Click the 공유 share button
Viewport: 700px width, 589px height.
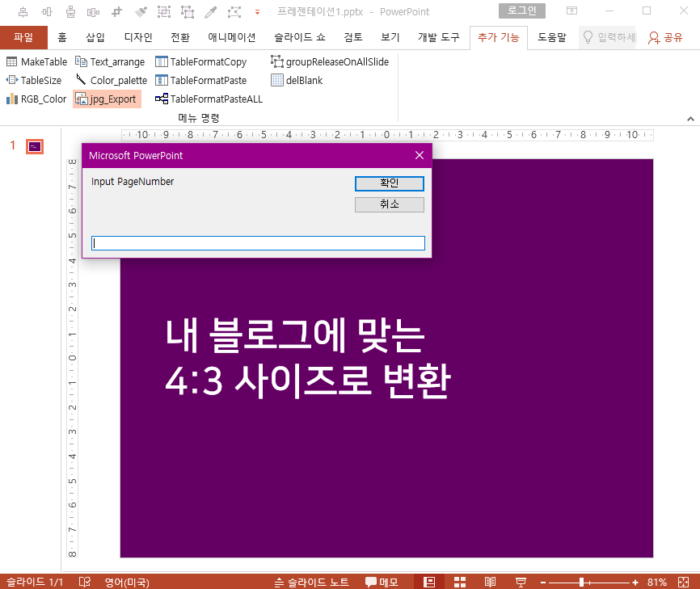click(x=665, y=37)
